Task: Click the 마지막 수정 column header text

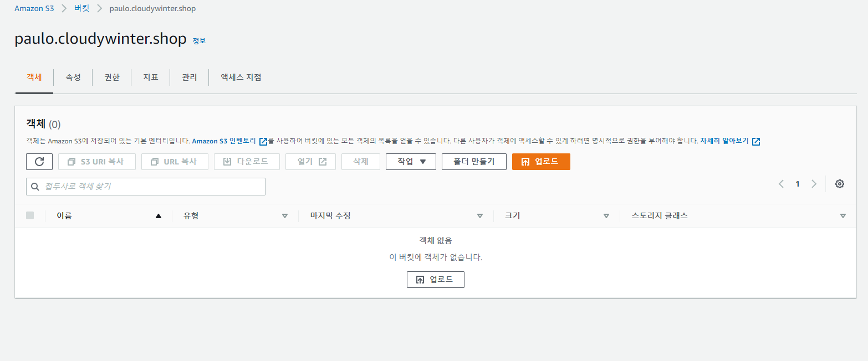Action: coord(330,216)
